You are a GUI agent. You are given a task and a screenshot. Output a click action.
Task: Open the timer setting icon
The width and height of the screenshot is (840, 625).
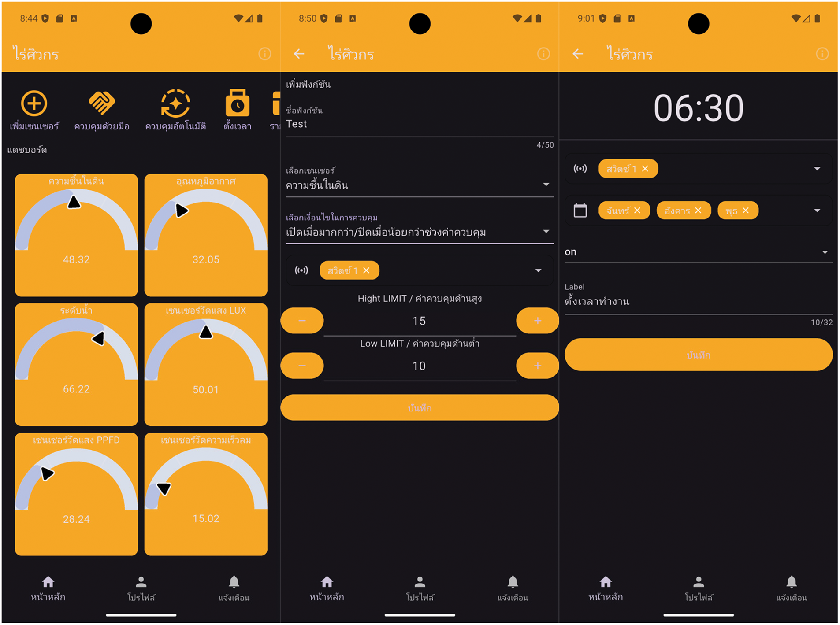click(x=237, y=104)
